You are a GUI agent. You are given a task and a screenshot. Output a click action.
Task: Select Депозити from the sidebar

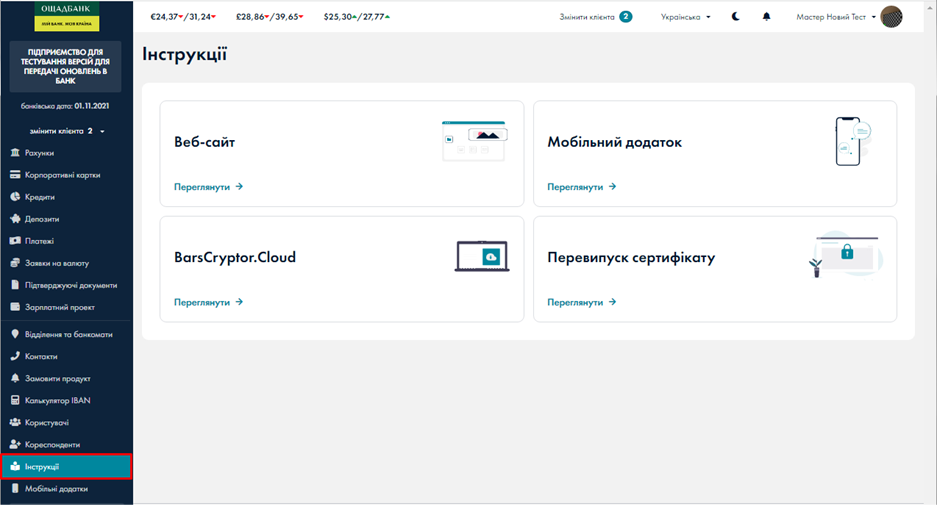pyautogui.click(x=42, y=219)
